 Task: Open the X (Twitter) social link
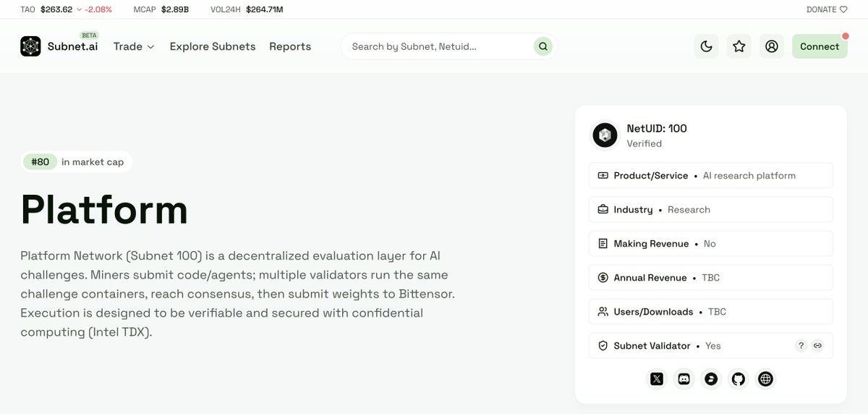(657, 379)
